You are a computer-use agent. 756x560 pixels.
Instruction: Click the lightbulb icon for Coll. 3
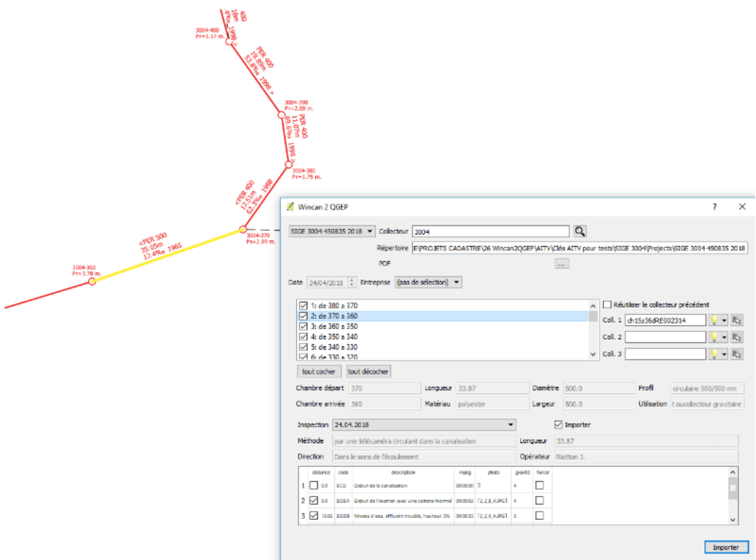coord(714,354)
